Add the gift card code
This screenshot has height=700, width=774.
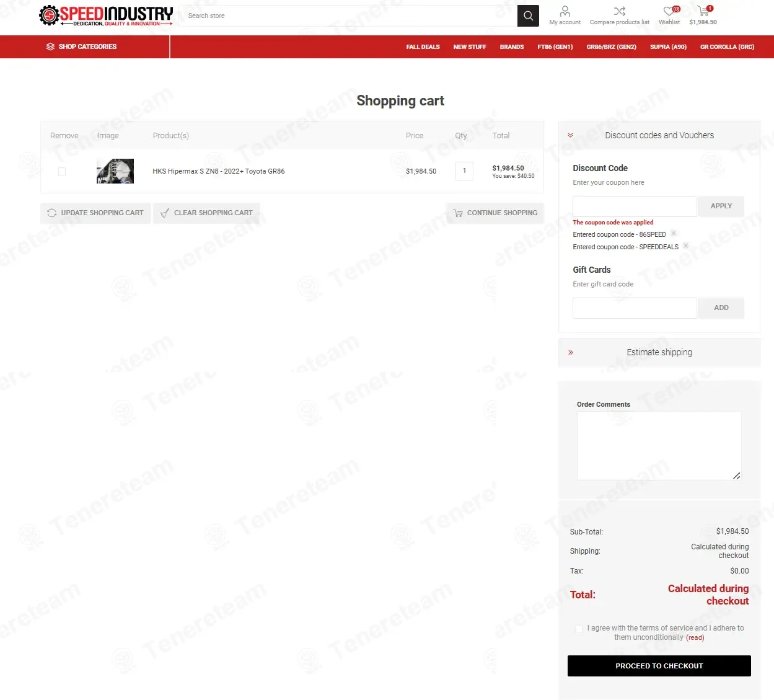coord(721,308)
